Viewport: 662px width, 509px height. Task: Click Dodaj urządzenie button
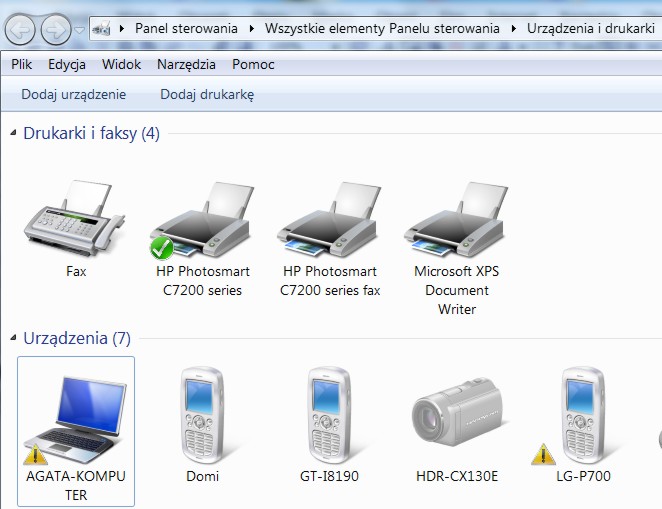click(73, 94)
